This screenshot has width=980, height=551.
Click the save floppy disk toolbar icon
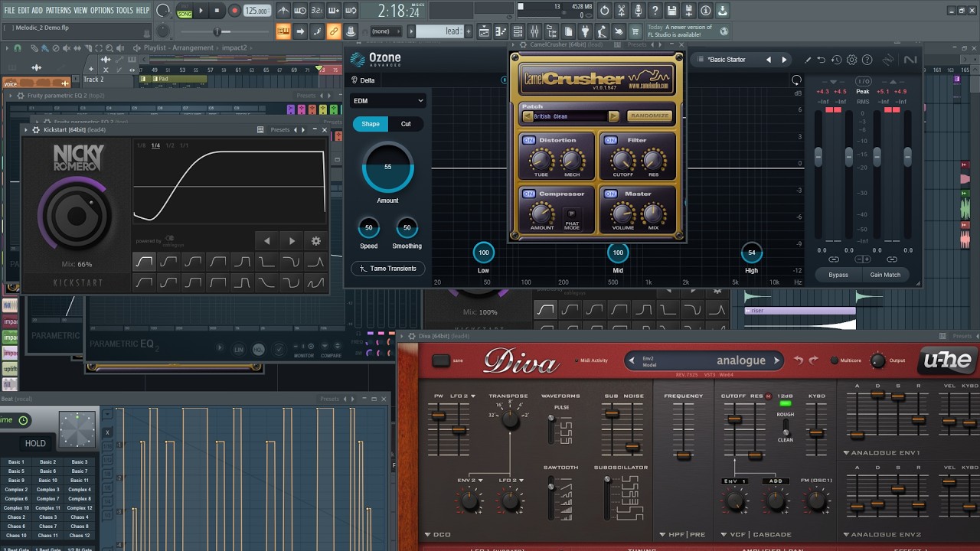coord(671,11)
